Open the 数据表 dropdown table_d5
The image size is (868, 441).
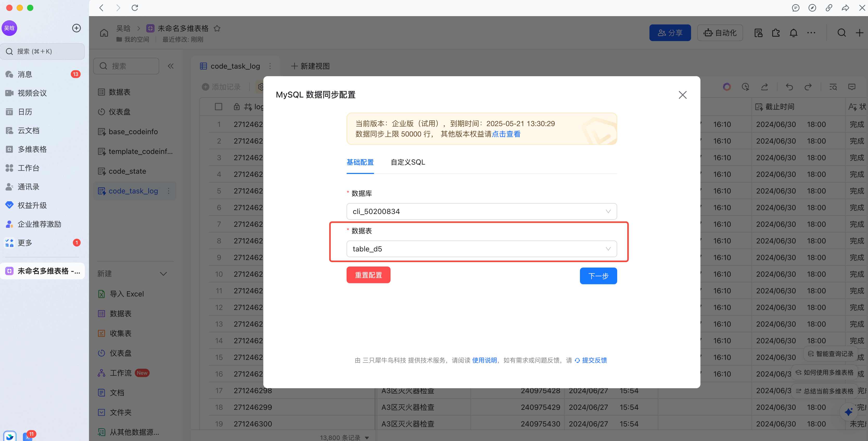(482, 249)
